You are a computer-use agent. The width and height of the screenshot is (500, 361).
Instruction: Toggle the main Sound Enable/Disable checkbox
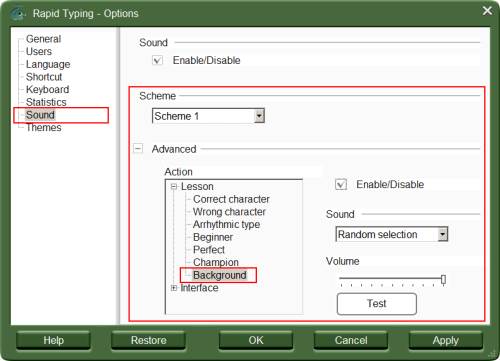tap(157, 60)
